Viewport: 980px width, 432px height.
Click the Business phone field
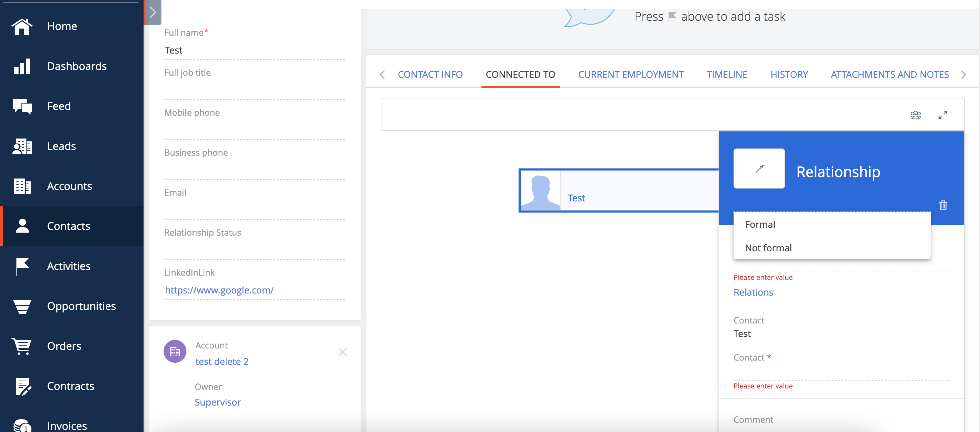tap(255, 170)
